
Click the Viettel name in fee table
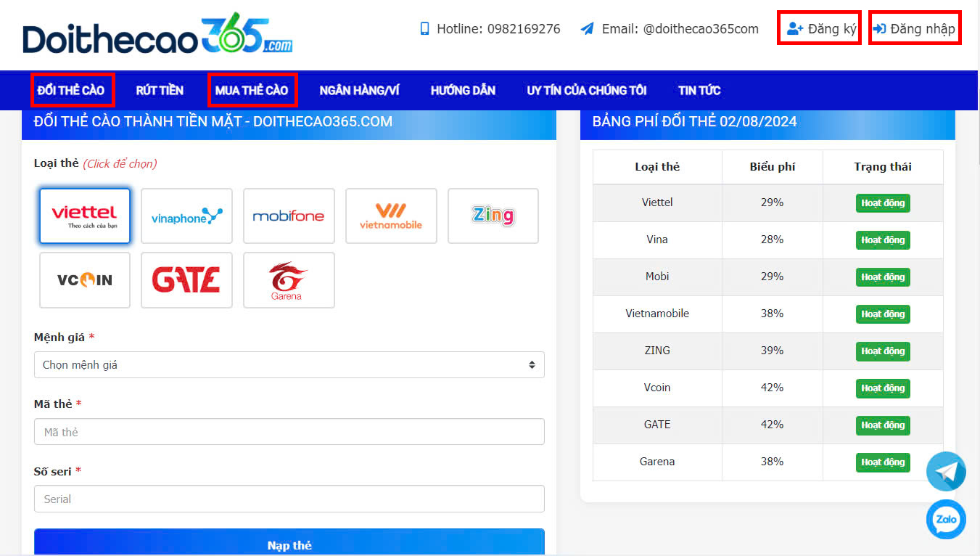(x=657, y=203)
